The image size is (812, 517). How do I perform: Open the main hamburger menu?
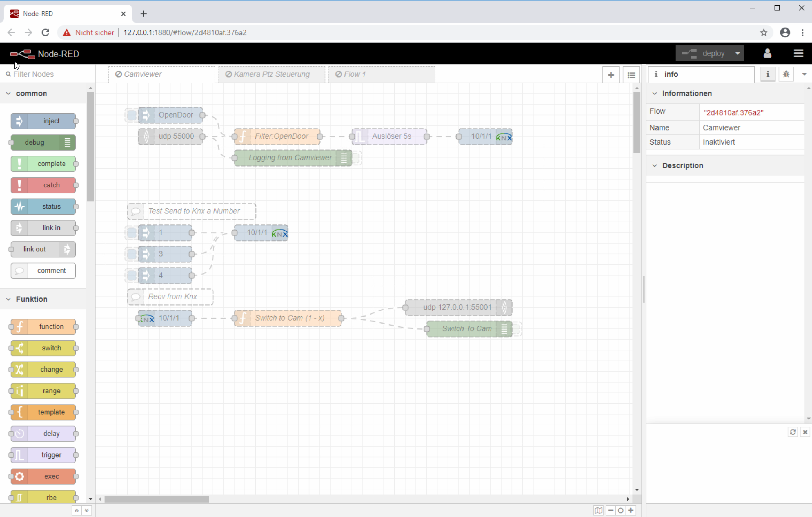[798, 53]
